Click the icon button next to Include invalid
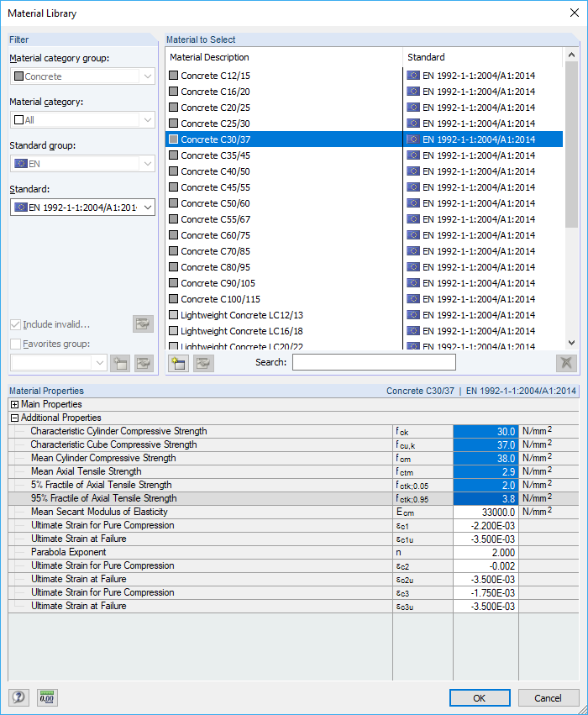The image size is (588, 715). click(143, 323)
